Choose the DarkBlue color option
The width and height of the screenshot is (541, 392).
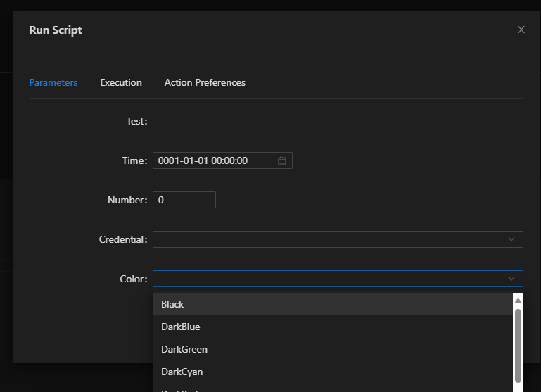pos(181,327)
